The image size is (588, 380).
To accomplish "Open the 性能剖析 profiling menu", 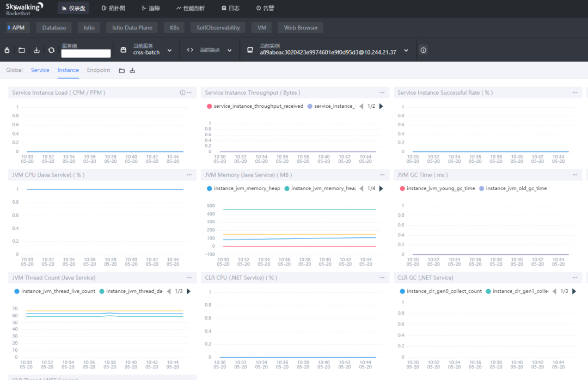I will pyautogui.click(x=191, y=8).
